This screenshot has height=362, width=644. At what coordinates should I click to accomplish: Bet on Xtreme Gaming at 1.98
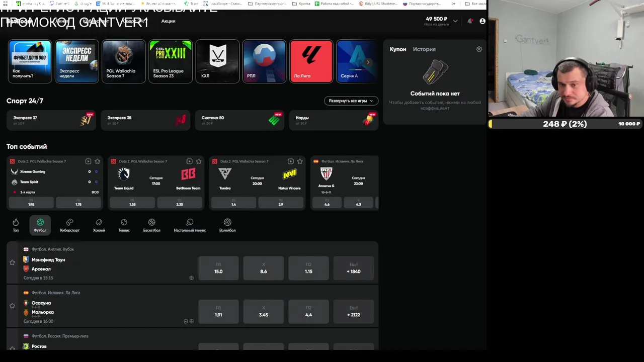(31, 202)
